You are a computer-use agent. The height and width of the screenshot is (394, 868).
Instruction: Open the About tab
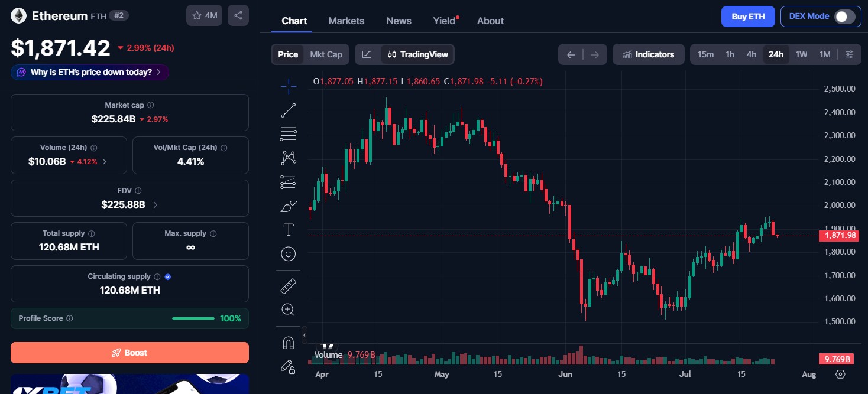[x=491, y=21]
